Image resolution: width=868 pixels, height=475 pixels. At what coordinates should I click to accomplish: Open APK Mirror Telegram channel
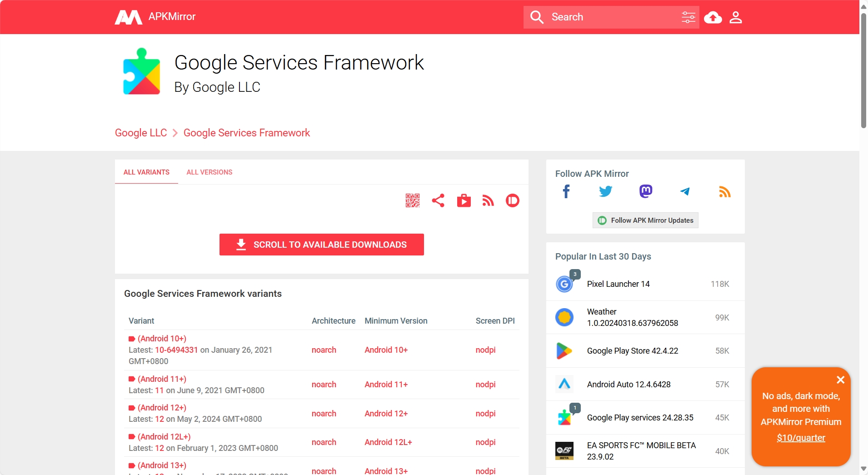[x=685, y=191]
